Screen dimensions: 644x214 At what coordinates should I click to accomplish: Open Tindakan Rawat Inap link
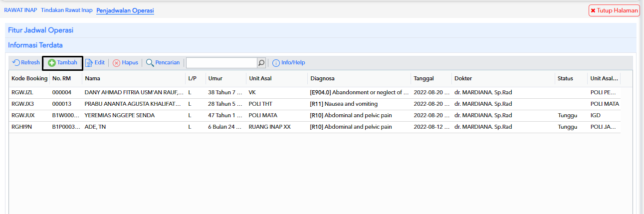(x=67, y=10)
